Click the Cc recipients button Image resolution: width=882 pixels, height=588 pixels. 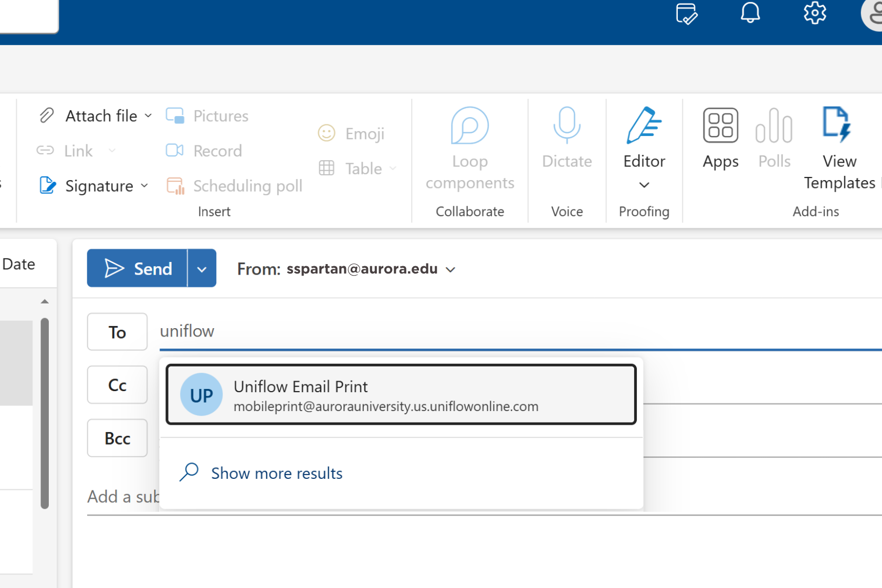click(x=117, y=385)
